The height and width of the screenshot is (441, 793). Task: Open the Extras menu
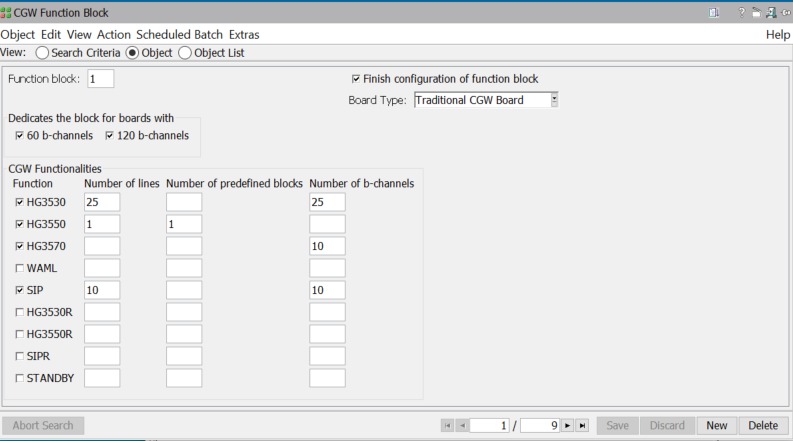click(x=244, y=35)
